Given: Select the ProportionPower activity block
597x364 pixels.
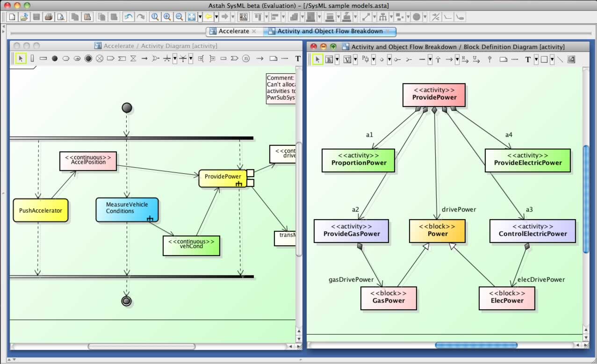Looking at the screenshot, I should click(359, 160).
